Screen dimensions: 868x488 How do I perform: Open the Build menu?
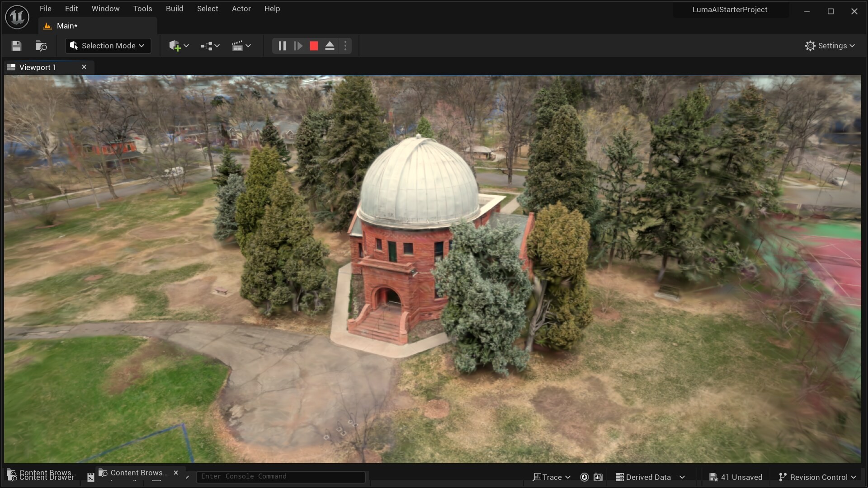(x=174, y=9)
